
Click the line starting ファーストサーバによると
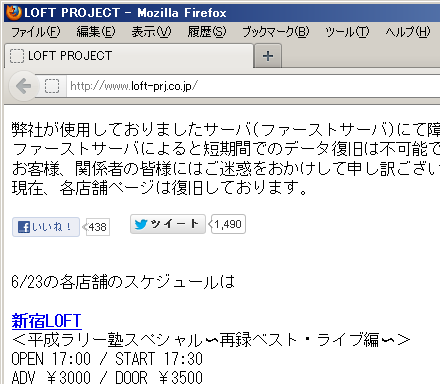tap(226, 149)
